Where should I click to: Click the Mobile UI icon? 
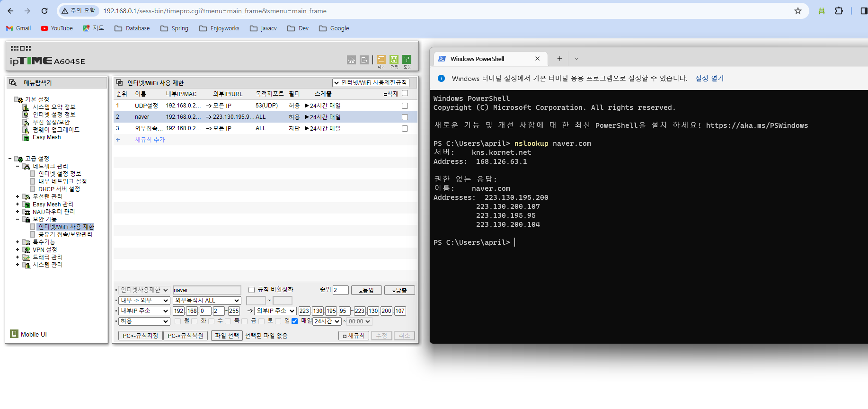click(x=14, y=334)
